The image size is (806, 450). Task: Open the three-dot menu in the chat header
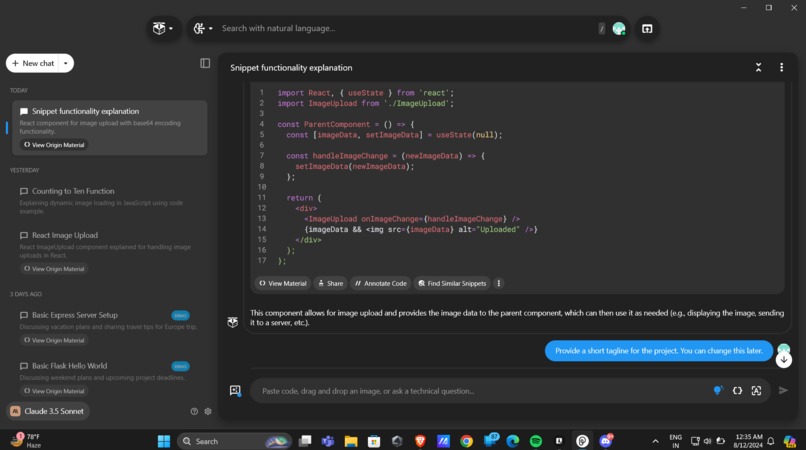click(781, 67)
